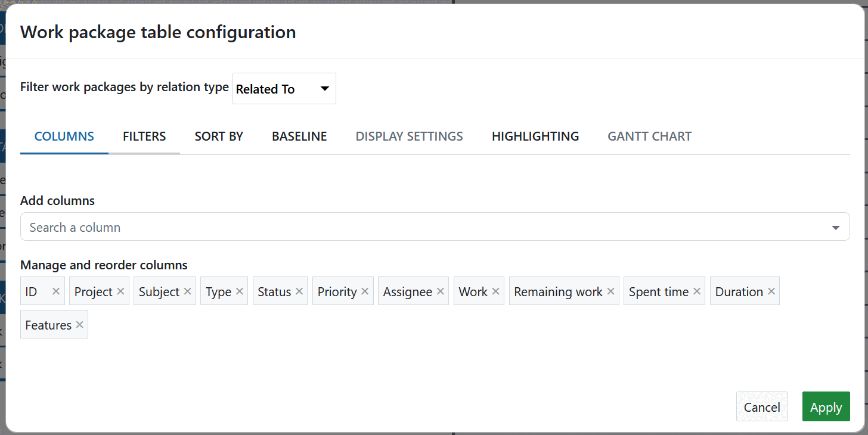The height and width of the screenshot is (435, 868).
Task: Remove the Status column
Action: click(298, 291)
